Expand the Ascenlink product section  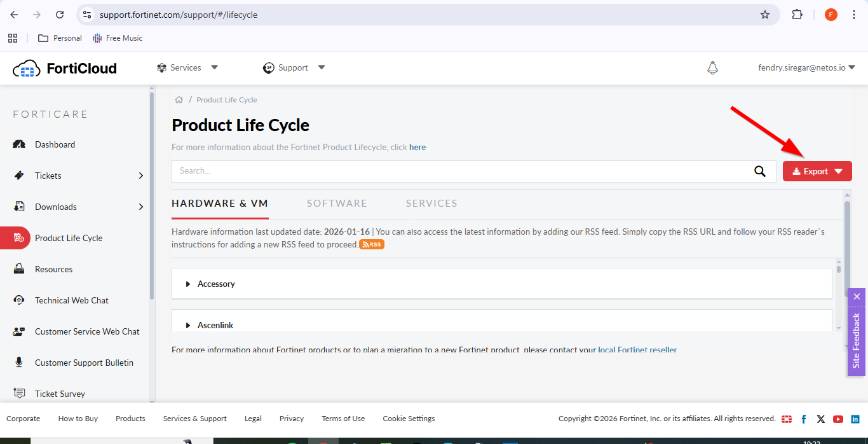click(215, 325)
